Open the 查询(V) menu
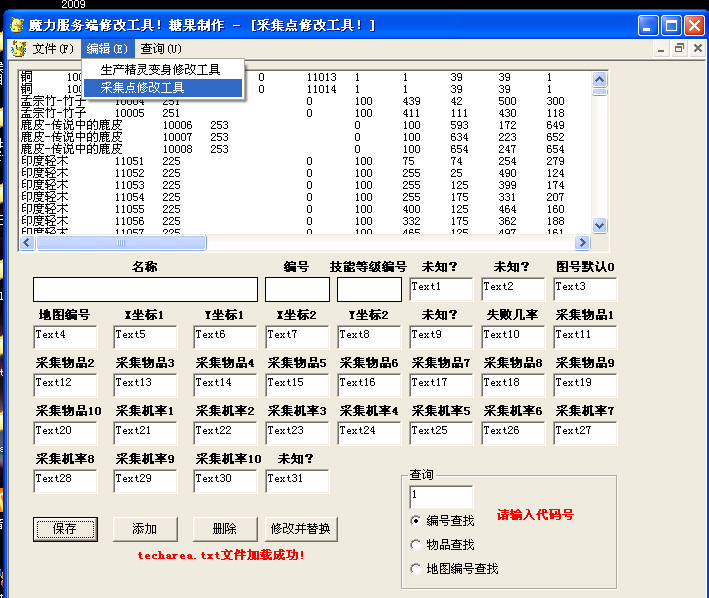709x598 pixels. click(160, 48)
